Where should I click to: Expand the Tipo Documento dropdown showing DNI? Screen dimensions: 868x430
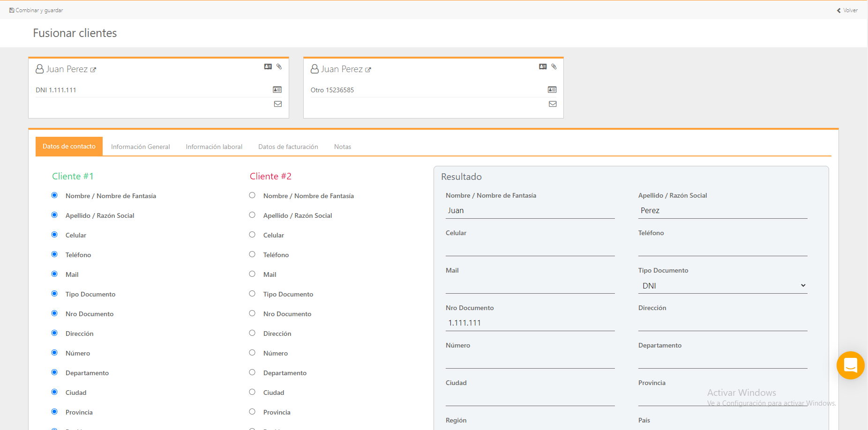pos(722,286)
